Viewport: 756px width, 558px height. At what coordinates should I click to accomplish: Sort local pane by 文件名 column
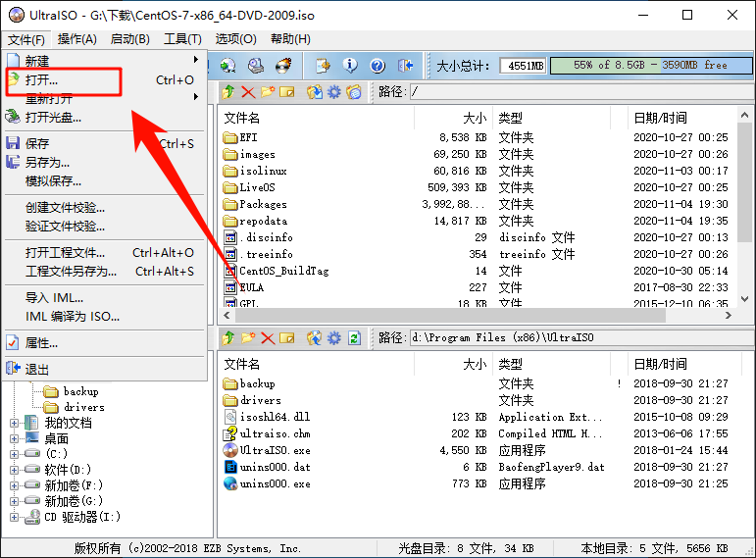pyautogui.click(x=317, y=364)
